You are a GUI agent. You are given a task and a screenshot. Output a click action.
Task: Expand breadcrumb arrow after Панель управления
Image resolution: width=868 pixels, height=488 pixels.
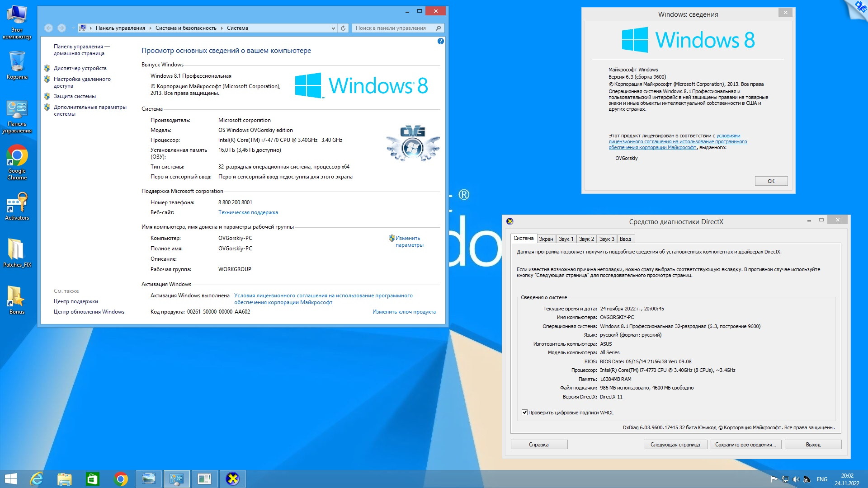151,28
